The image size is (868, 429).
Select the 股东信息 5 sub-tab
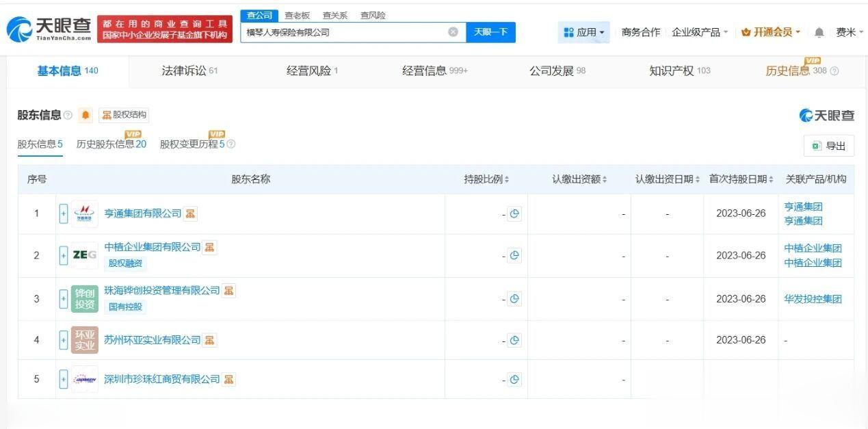click(x=40, y=144)
